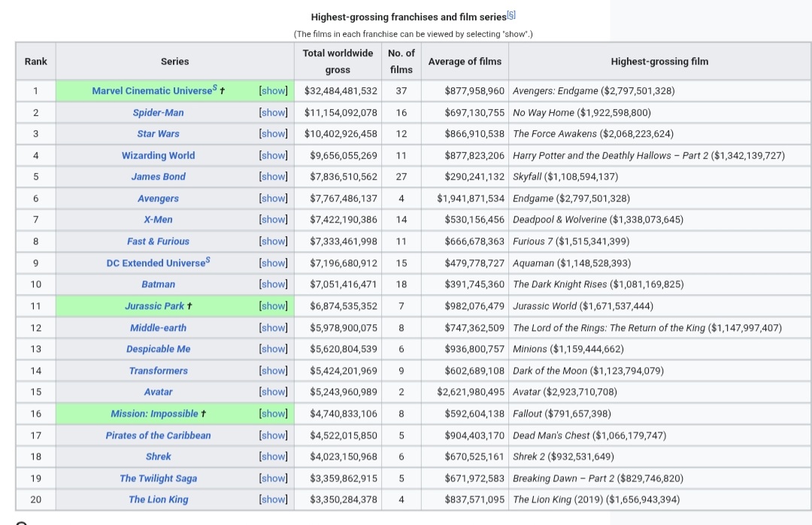812x525 pixels.
Task: Open the Spider-Man series link
Action: [x=158, y=113]
